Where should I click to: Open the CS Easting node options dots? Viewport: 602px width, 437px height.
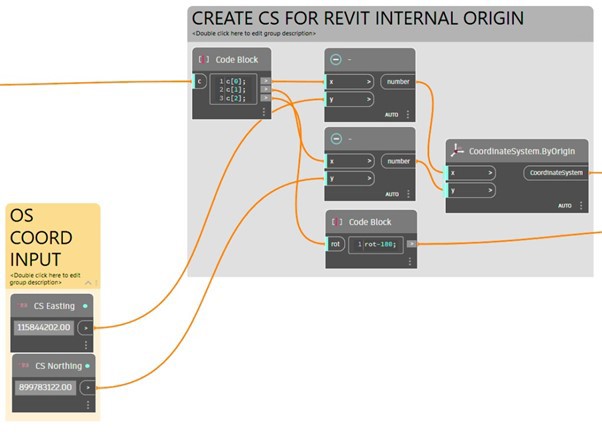[x=86, y=345]
